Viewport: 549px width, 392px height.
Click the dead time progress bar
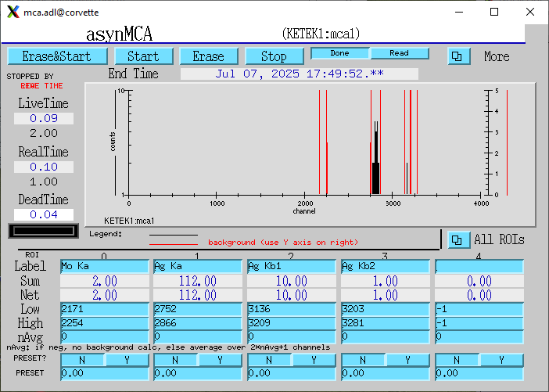tap(44, 231)
